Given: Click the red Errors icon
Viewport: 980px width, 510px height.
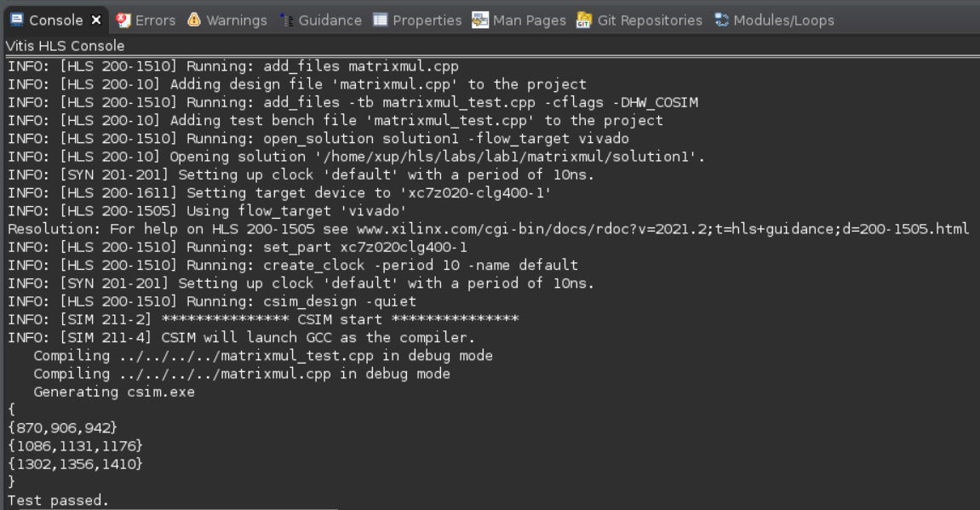Looking at the screenshot, I should pyautogui.click(x=123, y=20).
